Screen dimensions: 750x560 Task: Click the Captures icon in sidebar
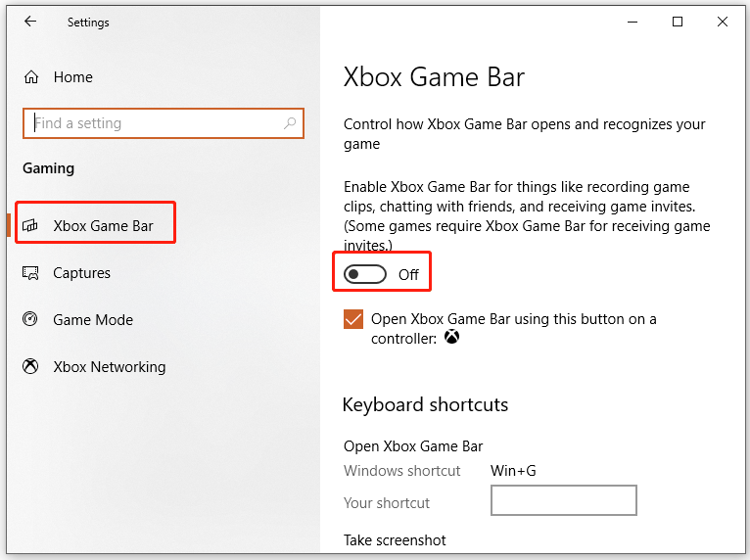click(x=30, y=272)
